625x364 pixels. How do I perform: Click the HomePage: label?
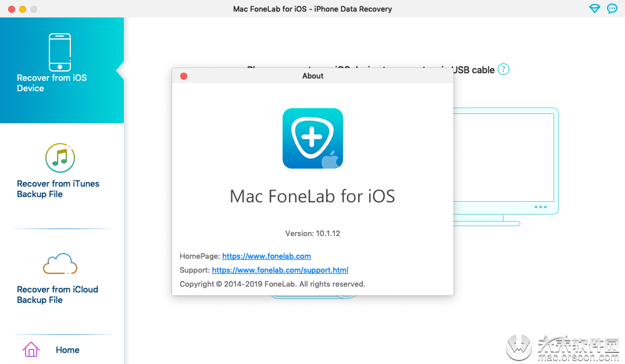[199, 256]
